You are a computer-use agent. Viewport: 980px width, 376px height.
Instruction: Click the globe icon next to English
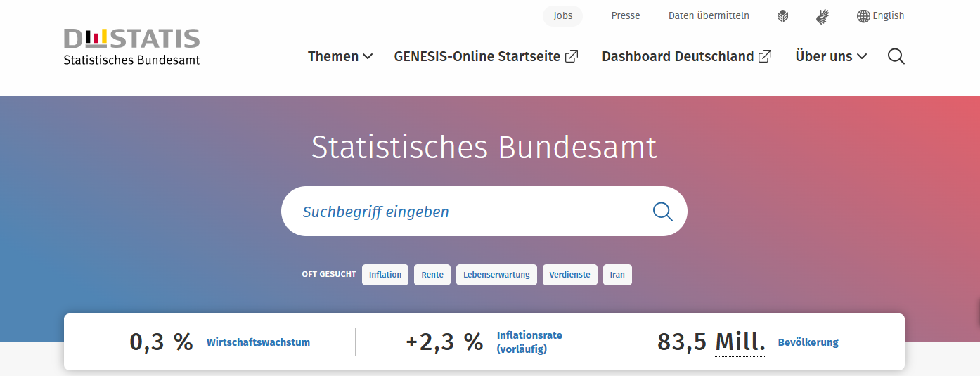[863, 16]
